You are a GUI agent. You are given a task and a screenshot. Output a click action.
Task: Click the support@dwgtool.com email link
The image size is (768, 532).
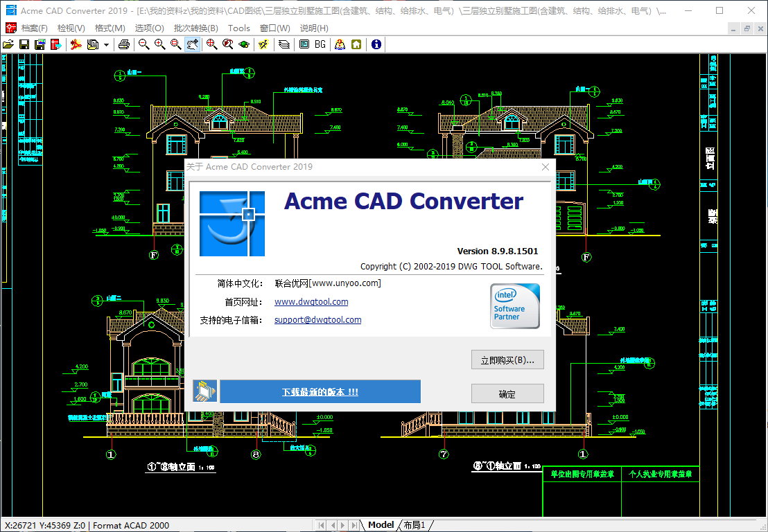coord(318,320)
